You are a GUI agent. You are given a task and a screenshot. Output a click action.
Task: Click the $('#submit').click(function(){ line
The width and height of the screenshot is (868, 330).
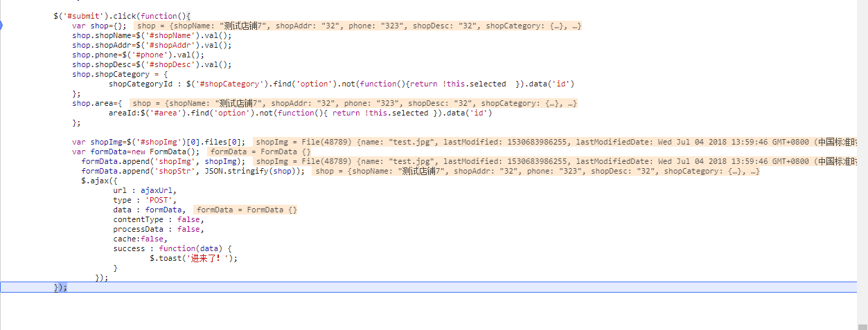tap(121, 15)
